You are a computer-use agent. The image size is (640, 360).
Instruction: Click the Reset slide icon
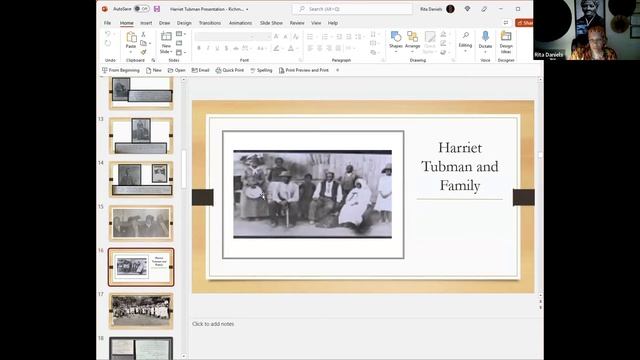[179, 43]
